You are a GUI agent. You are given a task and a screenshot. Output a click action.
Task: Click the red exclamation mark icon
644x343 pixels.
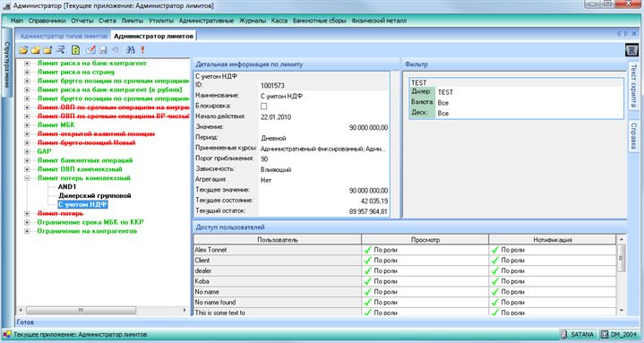[142, 50]
